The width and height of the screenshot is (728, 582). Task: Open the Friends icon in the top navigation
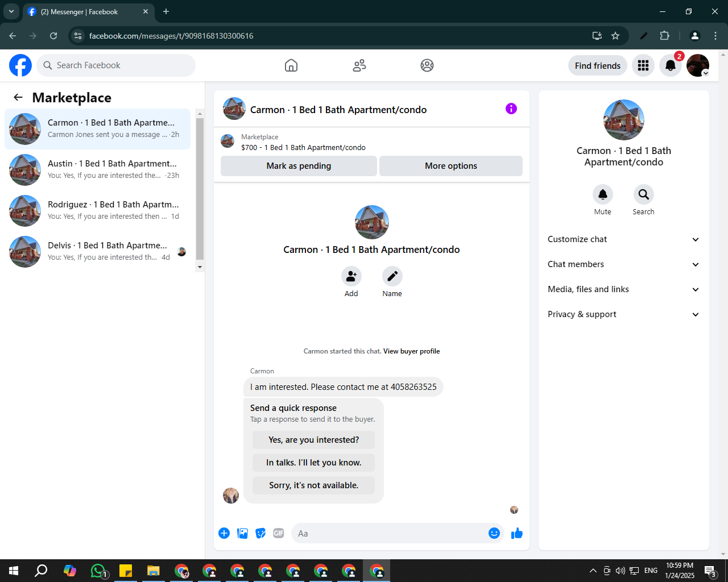click(359, 65)
